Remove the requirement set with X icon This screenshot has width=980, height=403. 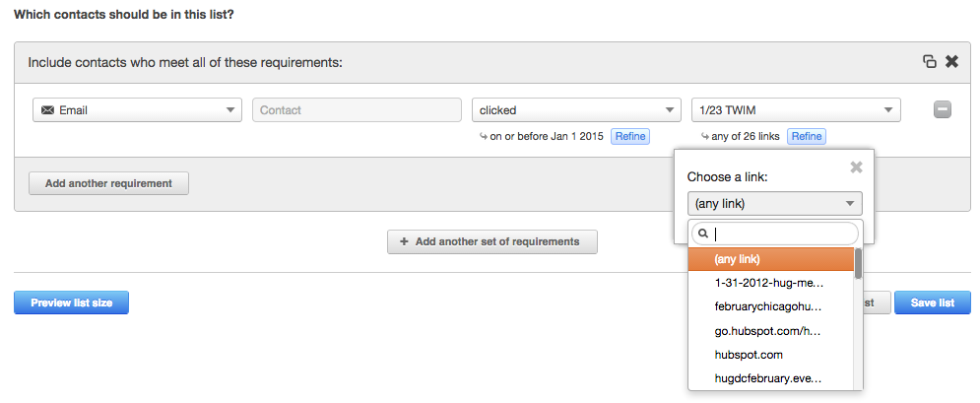click(951, 61)
